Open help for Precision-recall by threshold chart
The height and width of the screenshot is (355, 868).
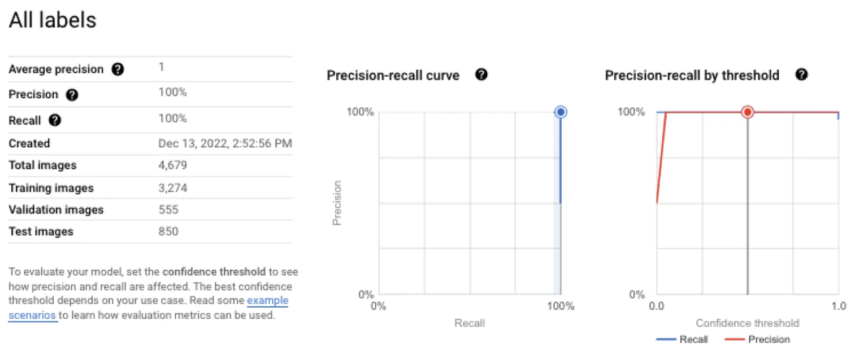802,74
